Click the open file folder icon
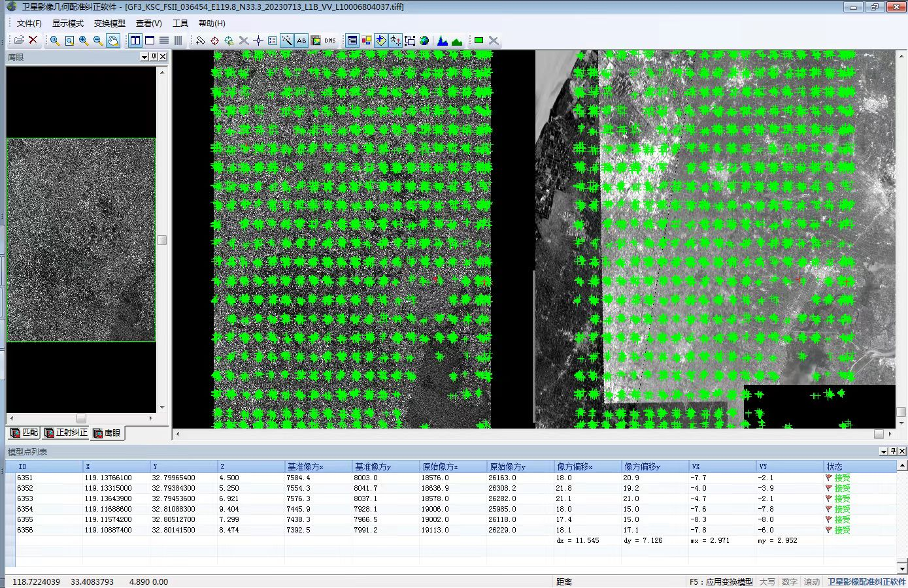The width and height of the screenshot is (908, 588). (19, 41)
